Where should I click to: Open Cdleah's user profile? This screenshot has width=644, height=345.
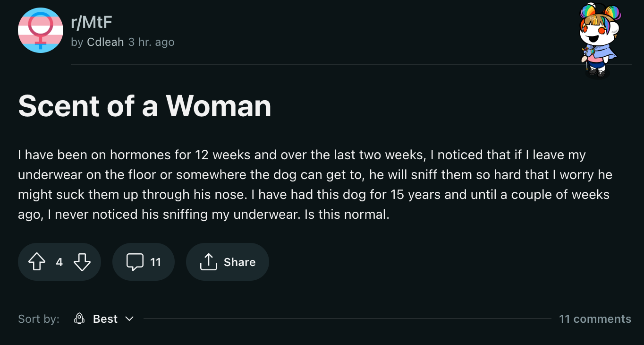click(105, 42)
